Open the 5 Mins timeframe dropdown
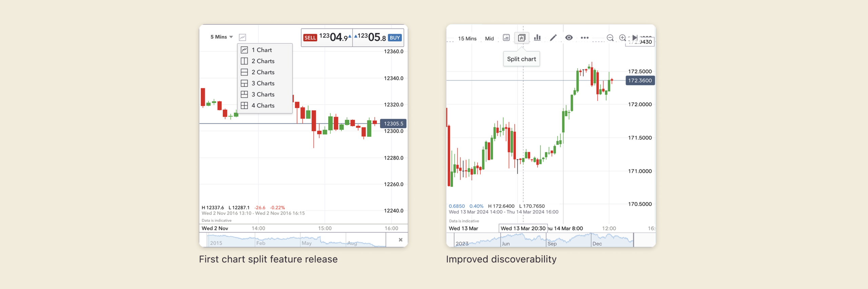868x289 pixels. pos(221,37)
